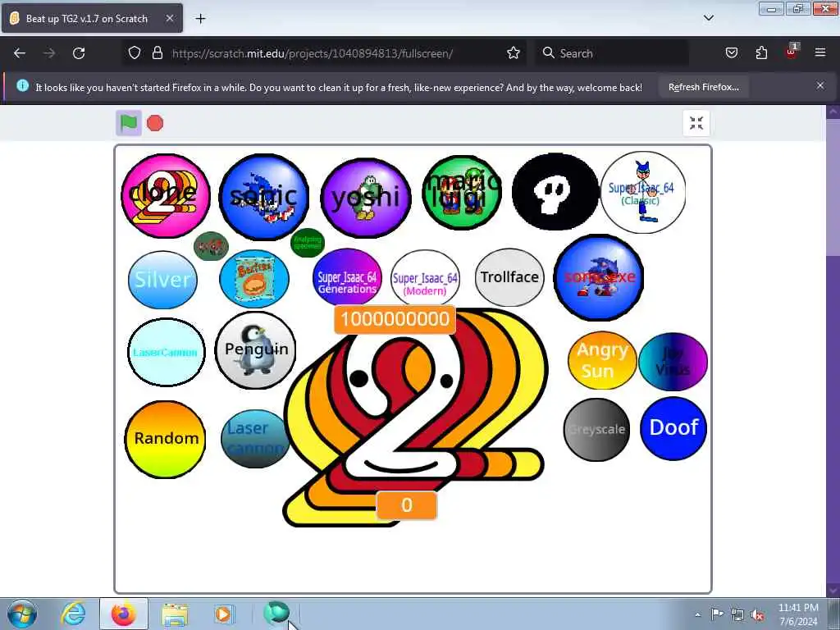Dismiss the Firefox refresh notification bar
Image resolution: width=840 pixels, height=630 pixels.
(820, 85)
